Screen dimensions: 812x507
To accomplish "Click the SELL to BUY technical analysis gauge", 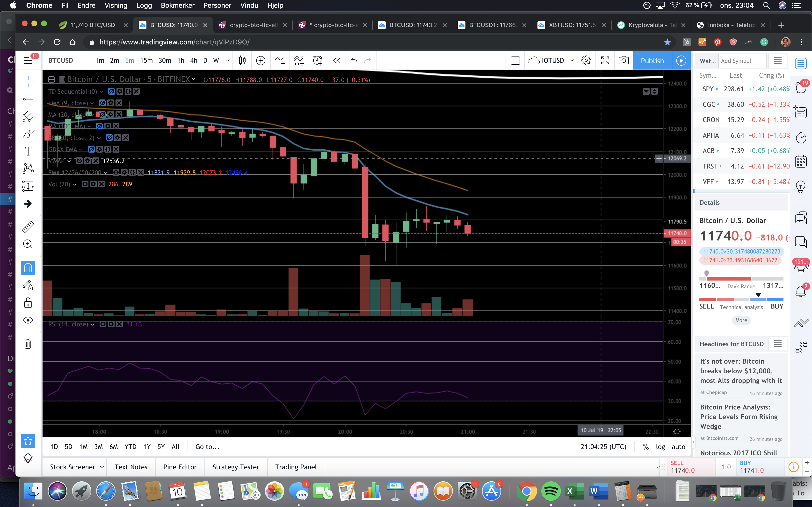I will [741, 299].
